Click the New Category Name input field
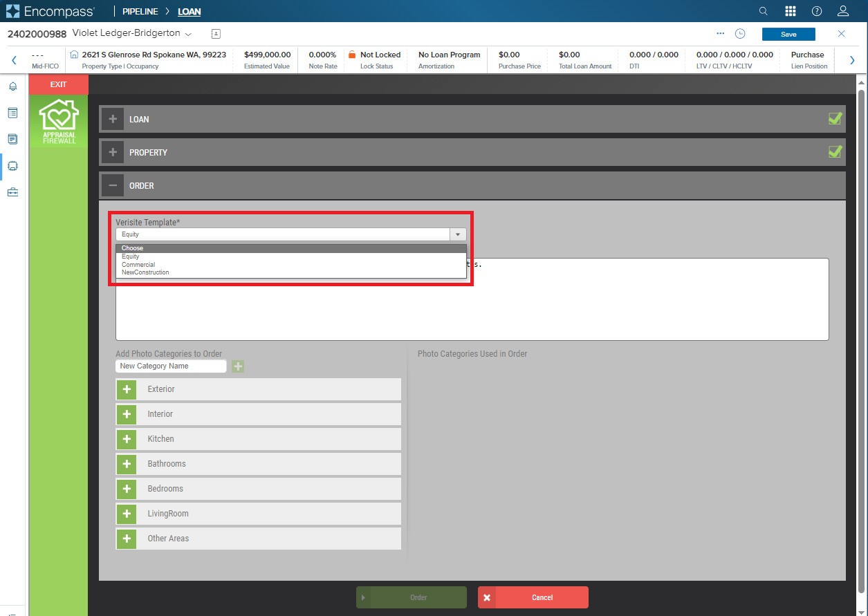This screenshot has width=868, height=616. 171,366
